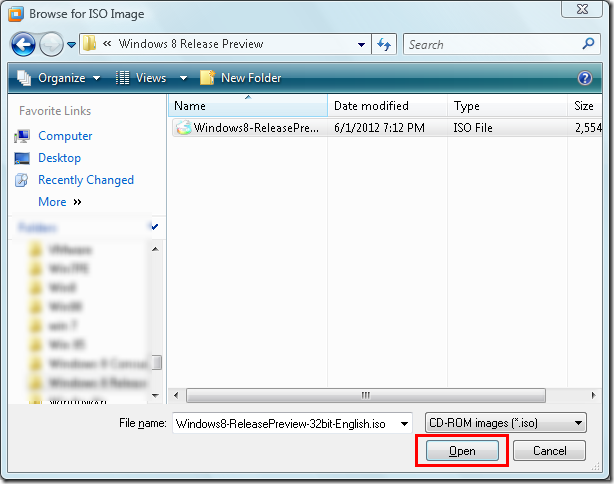Create a New Folder
Viewport: 614px width, 484px height.
(240, 78)
